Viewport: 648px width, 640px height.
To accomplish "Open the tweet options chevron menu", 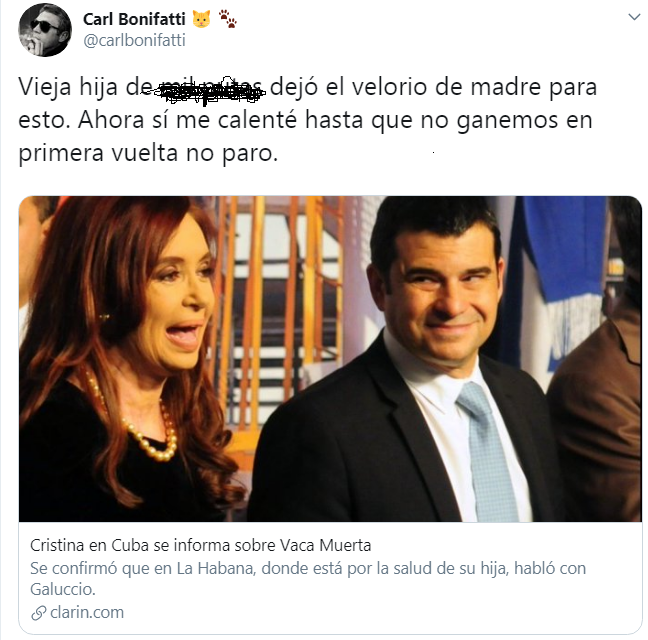I will [634, 17].
